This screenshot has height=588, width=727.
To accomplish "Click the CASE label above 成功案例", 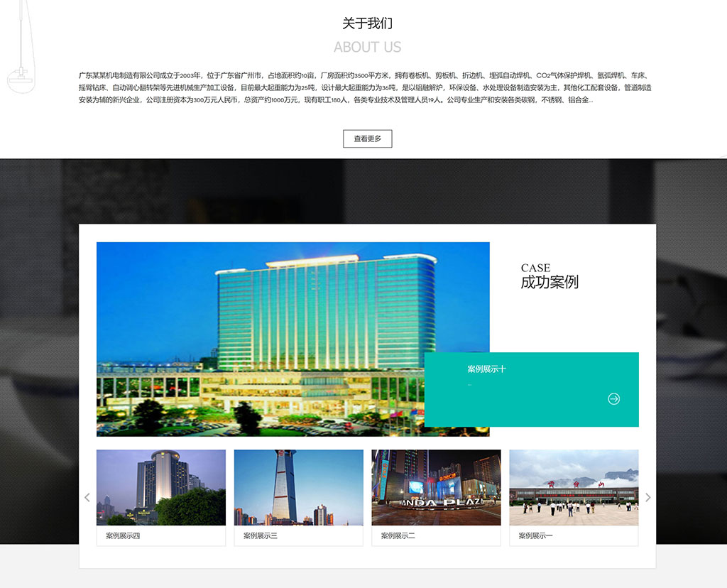I will point(535,268).
